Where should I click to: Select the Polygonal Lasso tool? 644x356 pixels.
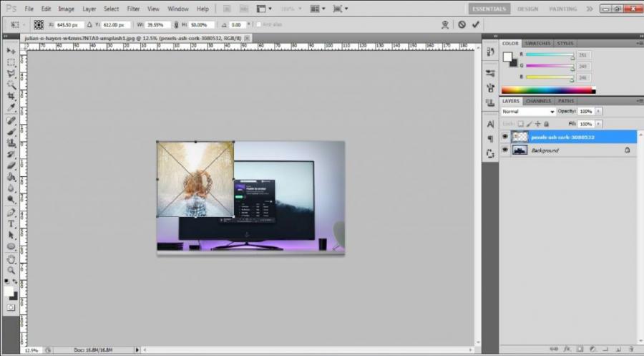pyautogui.click(x=11, y=74)
